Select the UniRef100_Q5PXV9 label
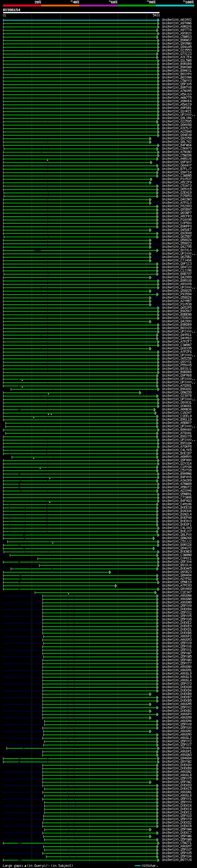The image size is (197, 868). (176, 606)
